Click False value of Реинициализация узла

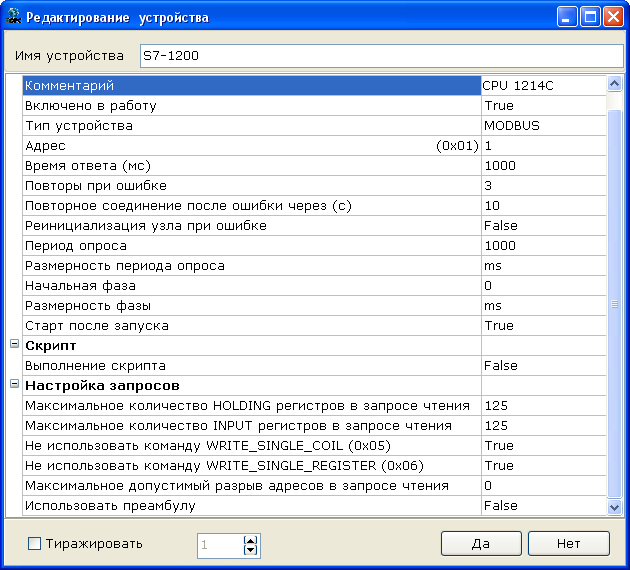tap(543, 226)
